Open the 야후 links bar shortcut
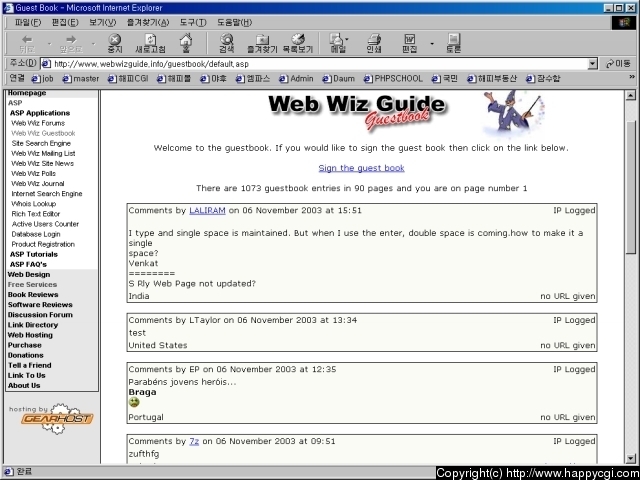 213,78
